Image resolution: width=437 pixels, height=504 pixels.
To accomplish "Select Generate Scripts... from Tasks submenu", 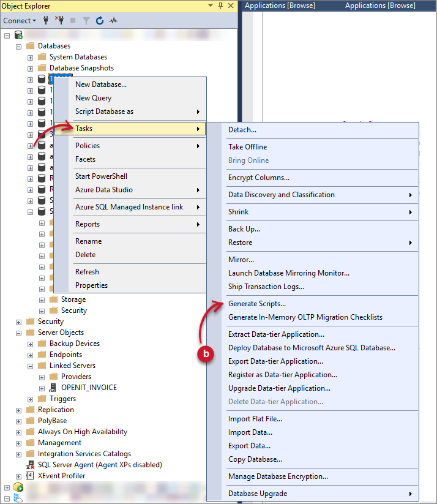I will tap(257, 304).
